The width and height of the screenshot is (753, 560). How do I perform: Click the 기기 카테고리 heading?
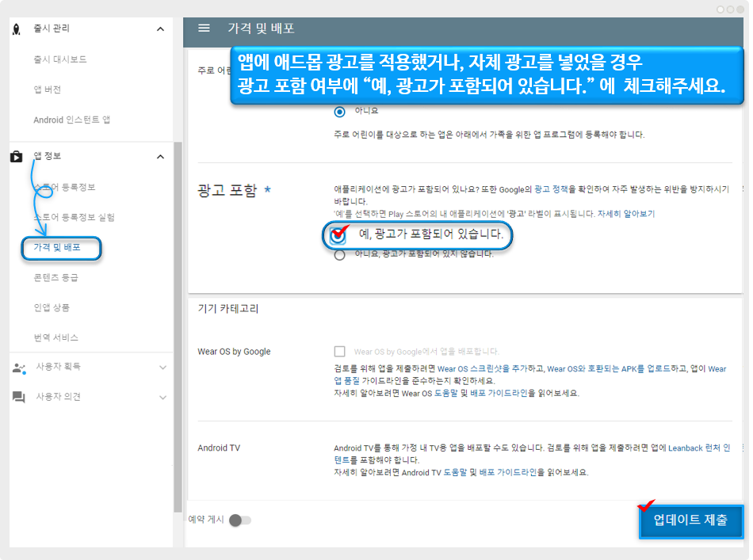coord(228,309)
